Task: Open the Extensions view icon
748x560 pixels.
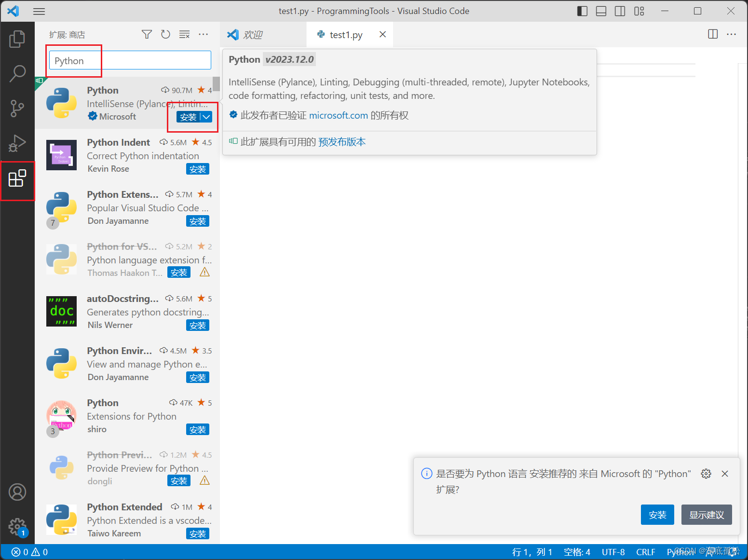Action: [17, 178]
